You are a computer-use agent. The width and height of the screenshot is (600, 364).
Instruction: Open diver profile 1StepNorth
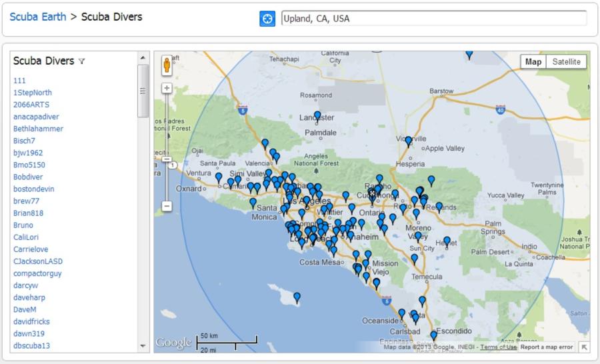tap(33, 93)
